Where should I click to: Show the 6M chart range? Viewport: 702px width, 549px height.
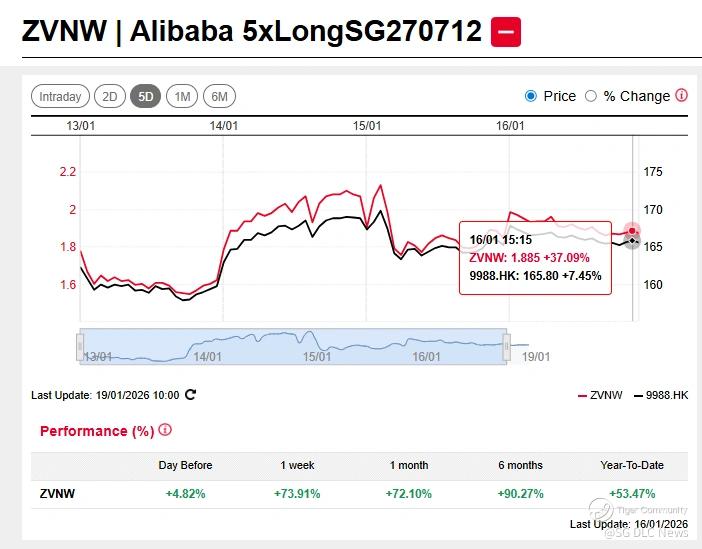pos(220,97)
